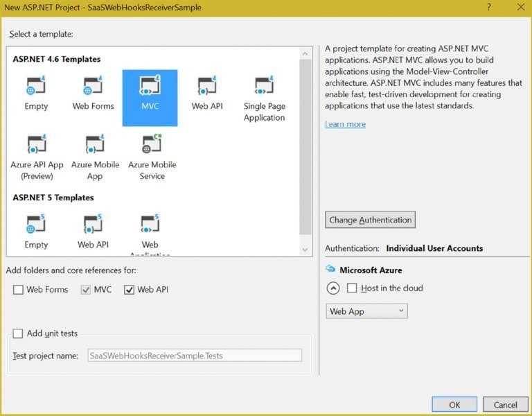Click the Change Authentication button
532x416 pixels.
tap(370, 220)
